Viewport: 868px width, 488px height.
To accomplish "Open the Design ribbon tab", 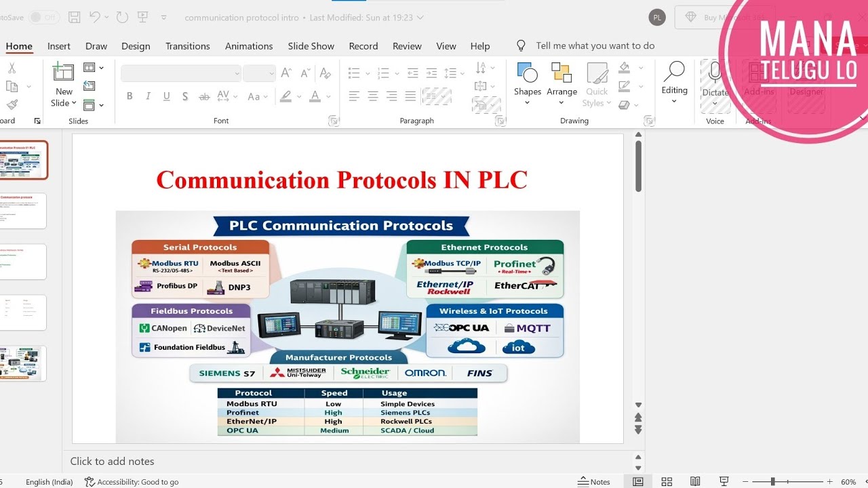I will [136, 46].
